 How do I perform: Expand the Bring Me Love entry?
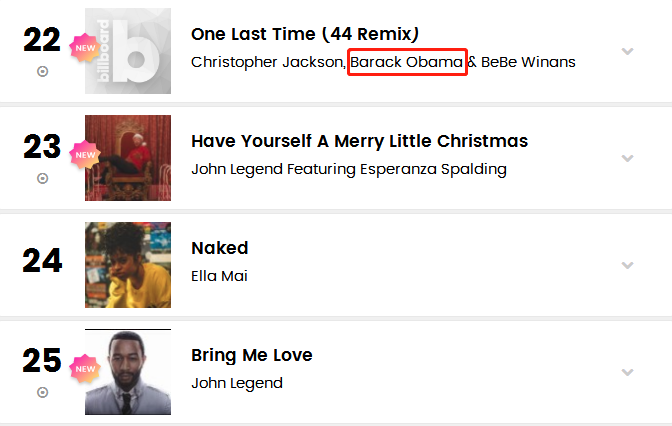click(627, 372)
